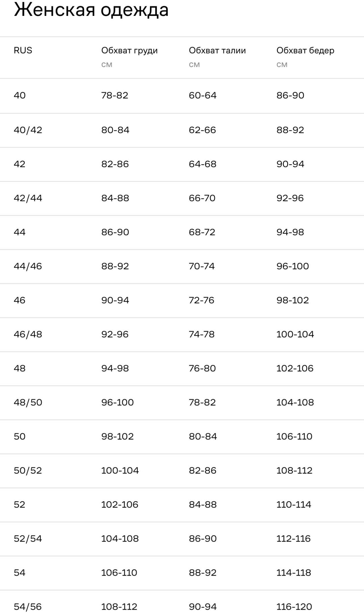
Task: Select size 40 row label
Action: coord(20,95)
